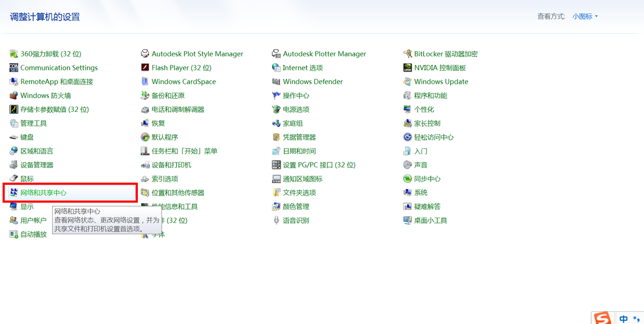Open the 轻松访问中心 link

[x=434, y=137]
